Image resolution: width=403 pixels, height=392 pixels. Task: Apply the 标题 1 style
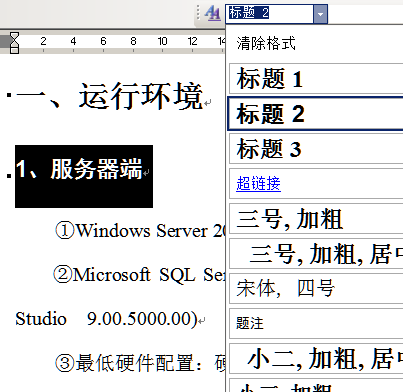316,79
